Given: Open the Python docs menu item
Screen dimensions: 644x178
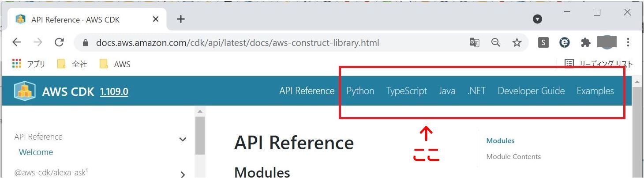Looking at the screenshot, I should [x=360, y=91].
